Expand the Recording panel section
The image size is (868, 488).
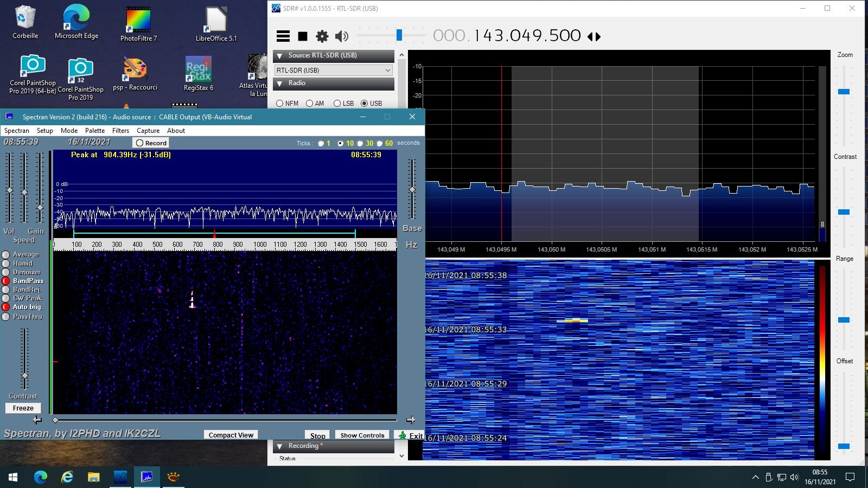[x=280, y=446]
